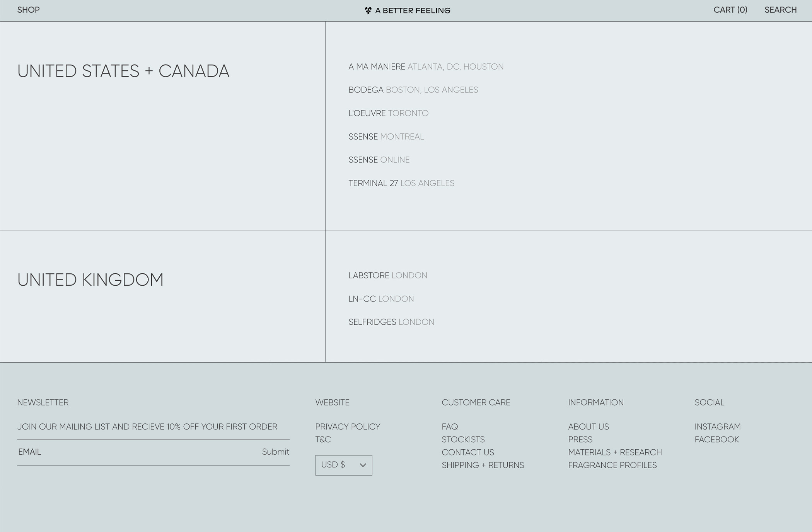Click the UNITED KINGDOM heading
Screen dimensions: 812x532
coord(90,280)
